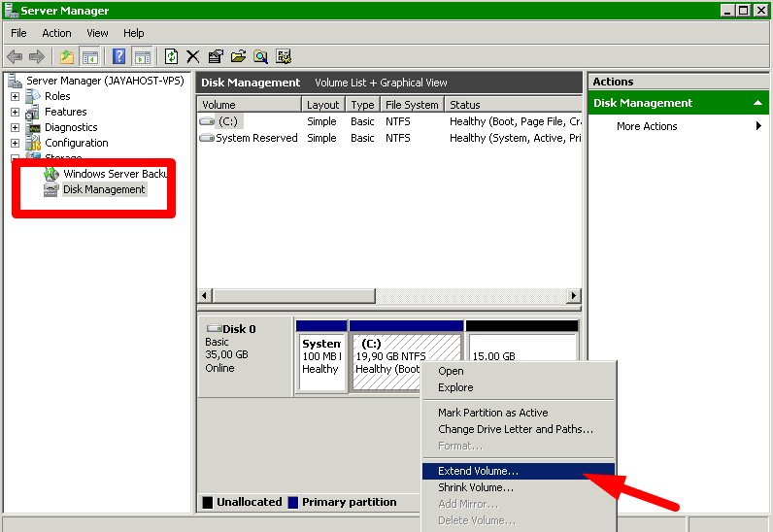Image resolution: width=773 pixels, height=532 pixels.
Task: Sort by the Volume column header
Action: pos(250,105)
